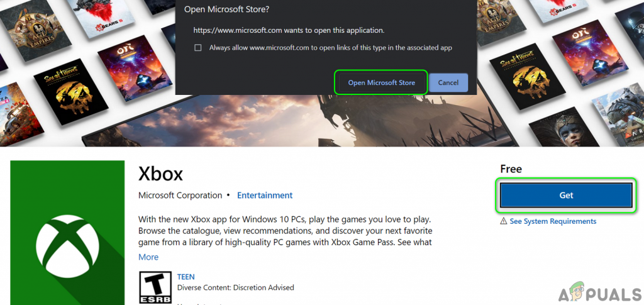Click the Microsoft Corporation publisher text

pyautogui.click(x=180, y=196)
